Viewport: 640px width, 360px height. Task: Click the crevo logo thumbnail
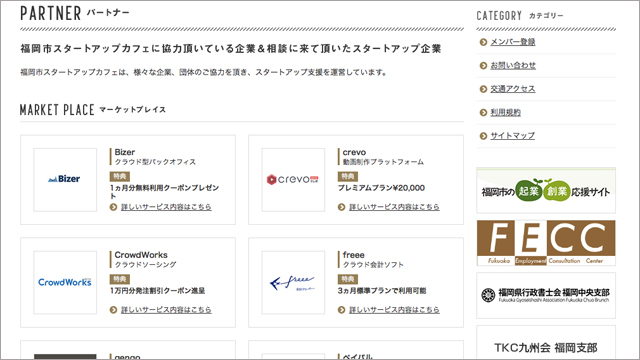click(293, 180)
